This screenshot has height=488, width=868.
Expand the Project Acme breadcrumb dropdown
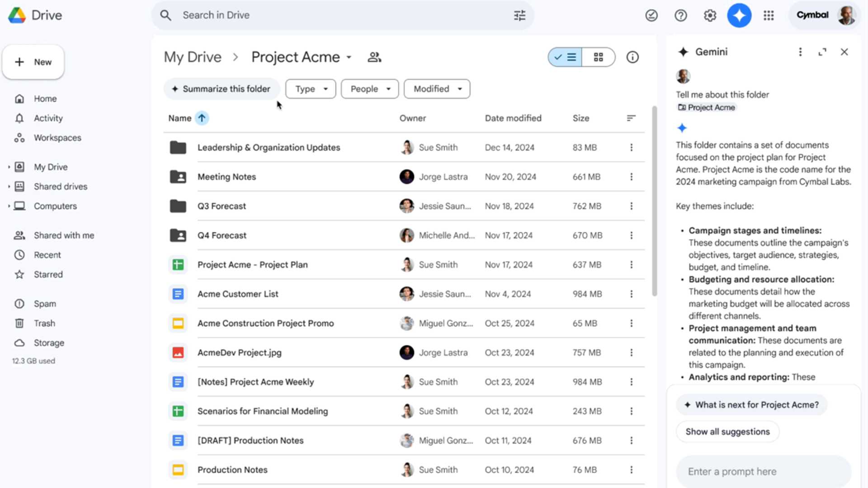[349, 57]
